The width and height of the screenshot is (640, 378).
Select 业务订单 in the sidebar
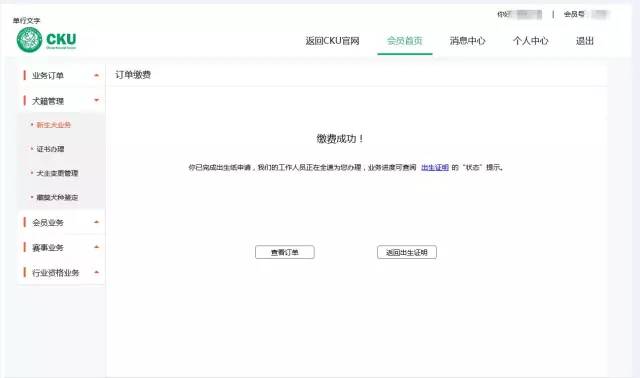coord(48,76)
